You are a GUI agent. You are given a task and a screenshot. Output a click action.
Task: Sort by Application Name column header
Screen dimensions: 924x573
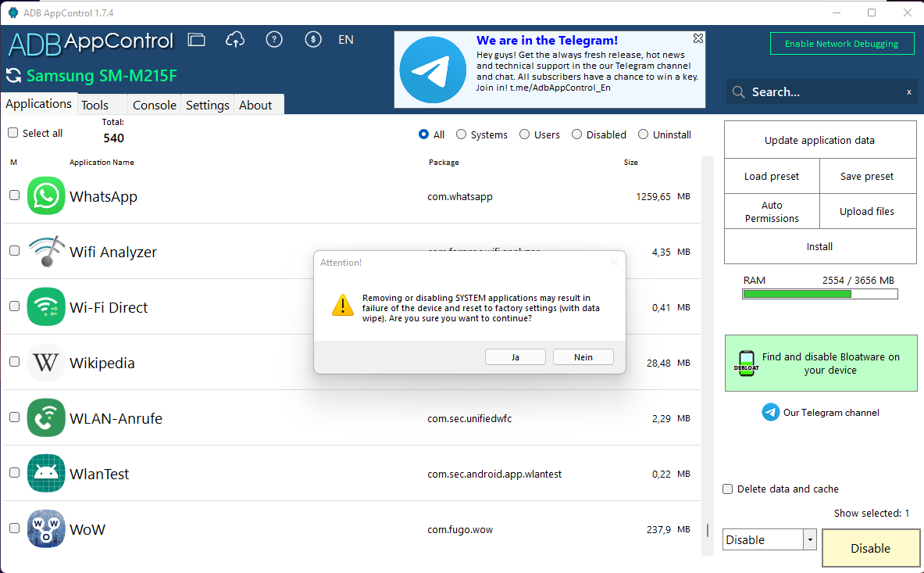pyautogui.click(x=102, y=162)
